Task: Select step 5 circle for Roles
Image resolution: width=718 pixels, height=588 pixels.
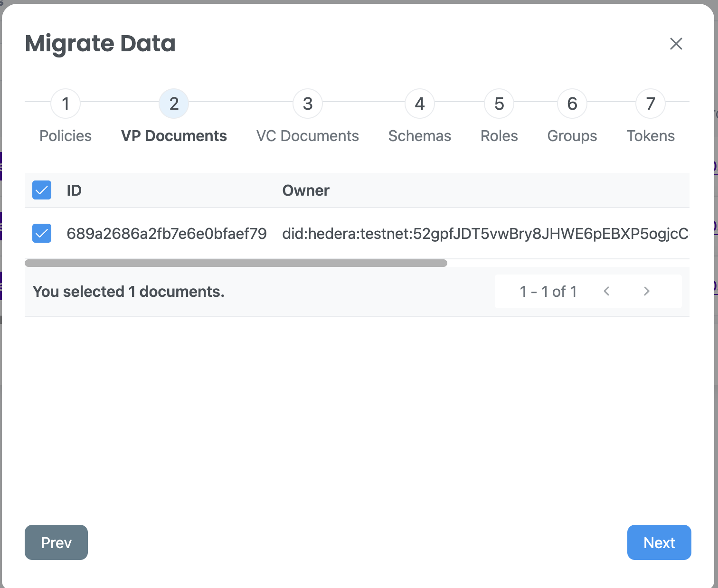Action: pos(499,104)
